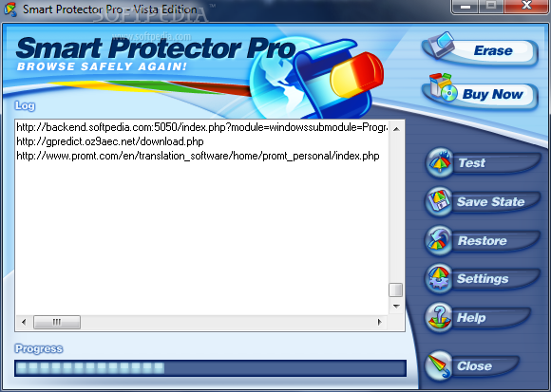Click the Buy Now software box icon
551x392 pixels.
point(443,87)
